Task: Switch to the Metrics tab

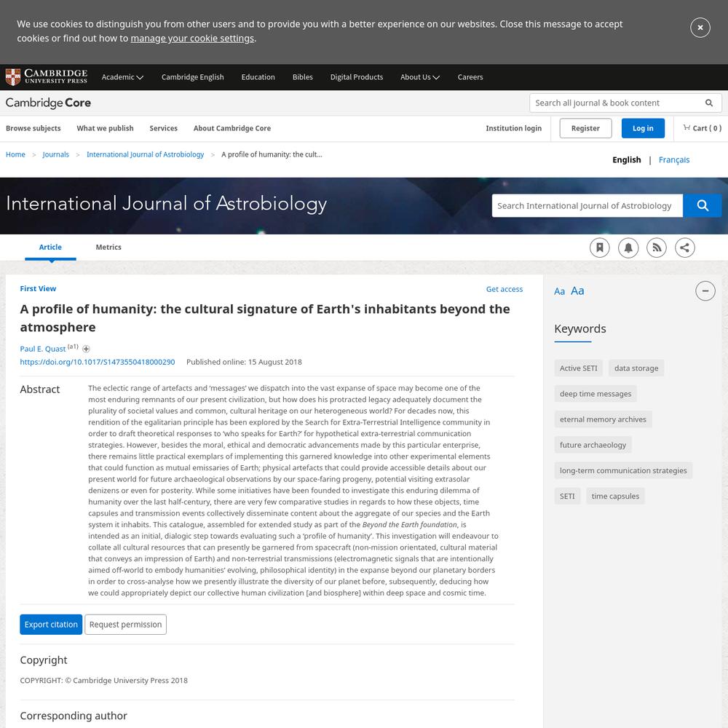Action: (x=108, y=247)
